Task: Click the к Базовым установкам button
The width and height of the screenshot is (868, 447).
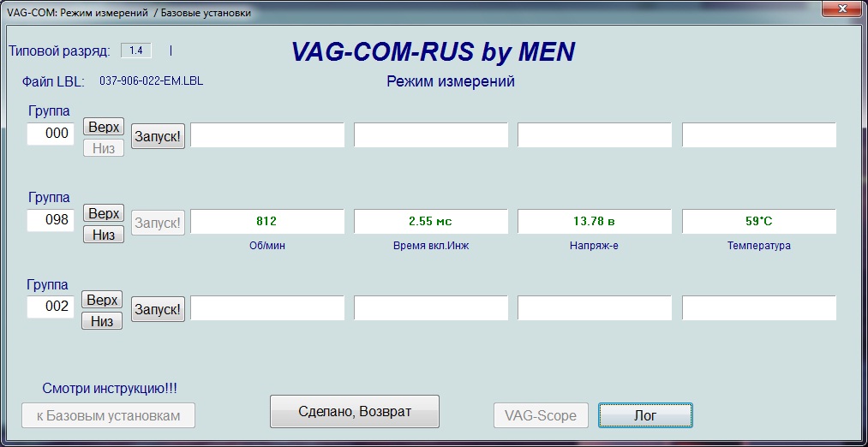Action: click(109, 415)
